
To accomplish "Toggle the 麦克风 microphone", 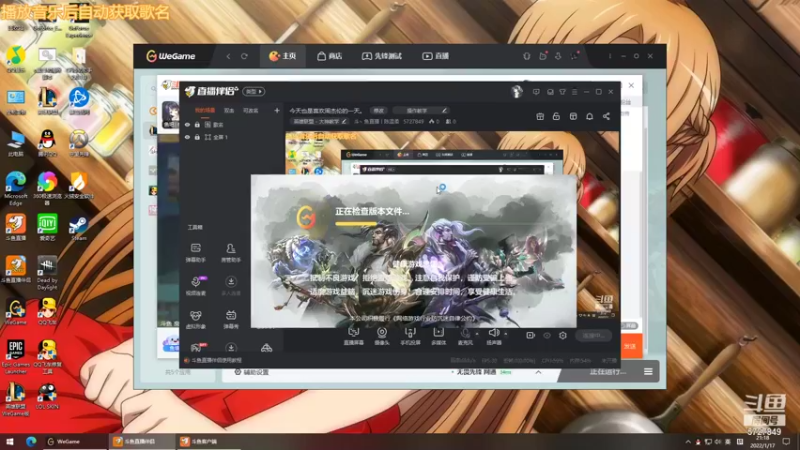I will tap(465, 336).
